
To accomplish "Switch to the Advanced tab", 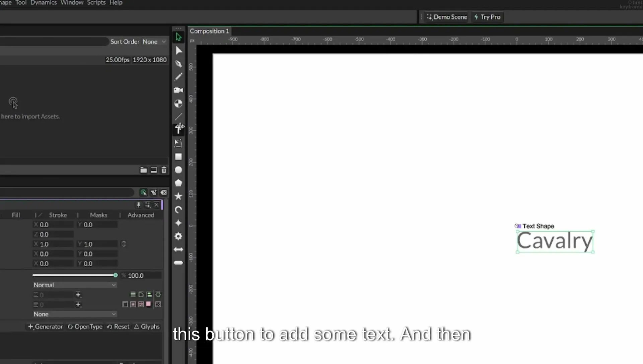I will click(141, 215).
